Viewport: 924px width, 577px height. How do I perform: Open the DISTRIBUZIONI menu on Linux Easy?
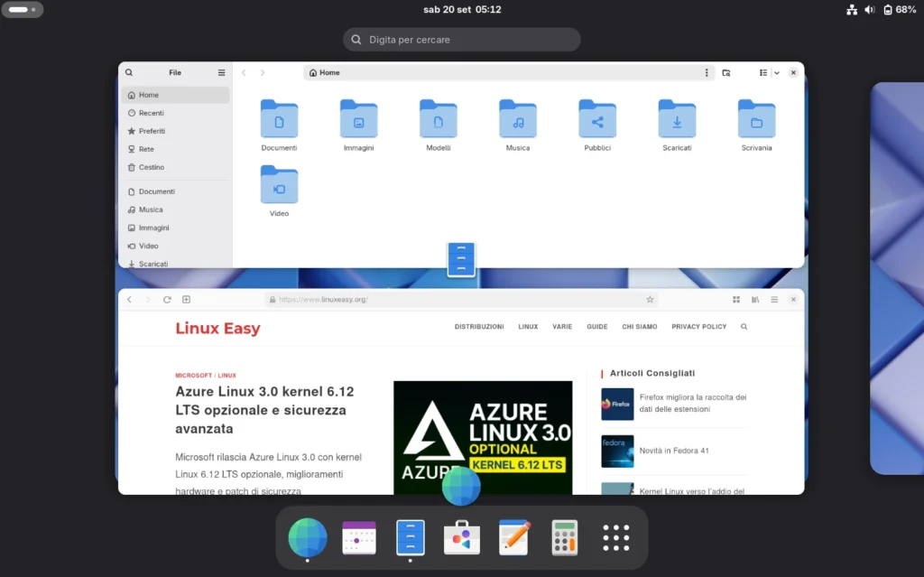[479, 327]
